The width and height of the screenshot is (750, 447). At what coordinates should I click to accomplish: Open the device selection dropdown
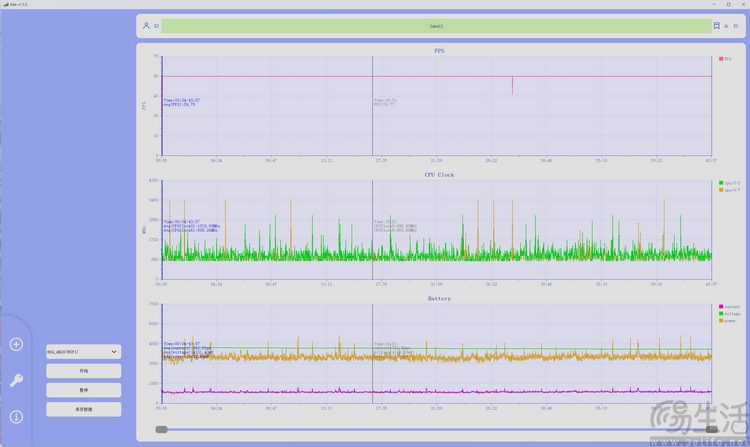[x=83, y=352]
